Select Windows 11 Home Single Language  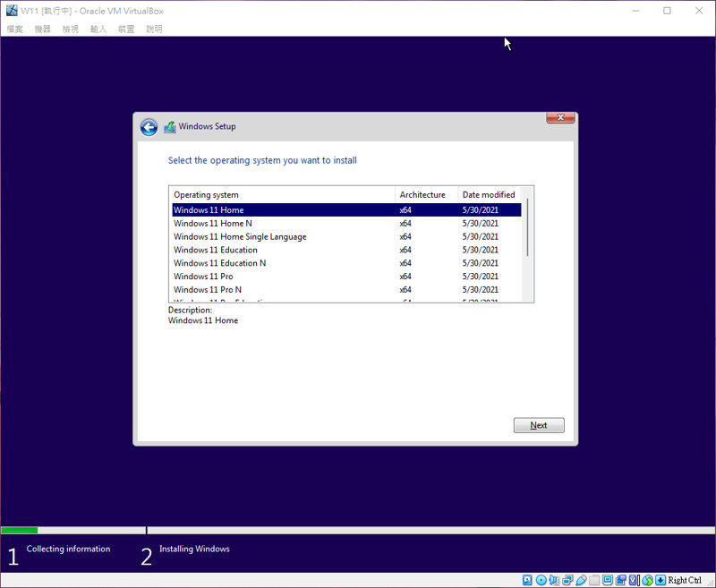tap(346, 236)
